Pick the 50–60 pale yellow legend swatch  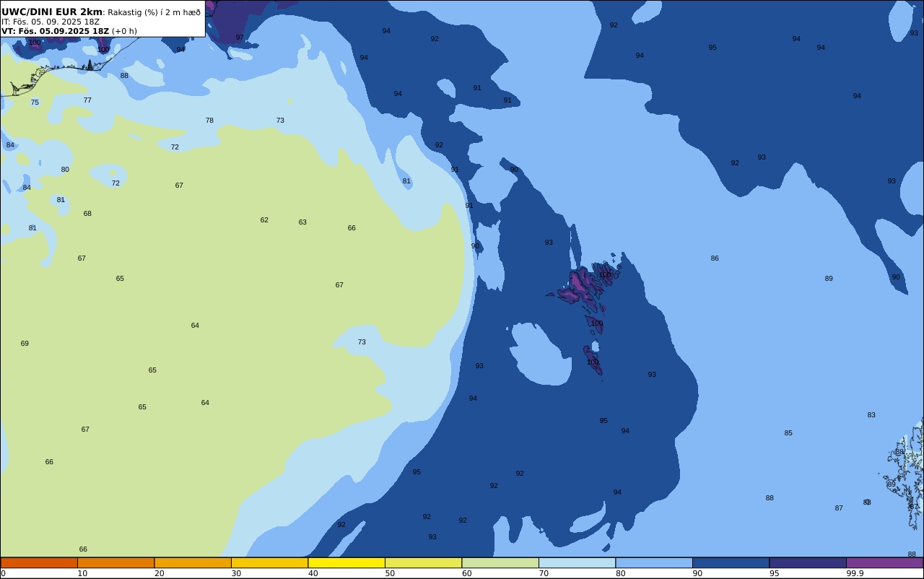tap(423, 562)
